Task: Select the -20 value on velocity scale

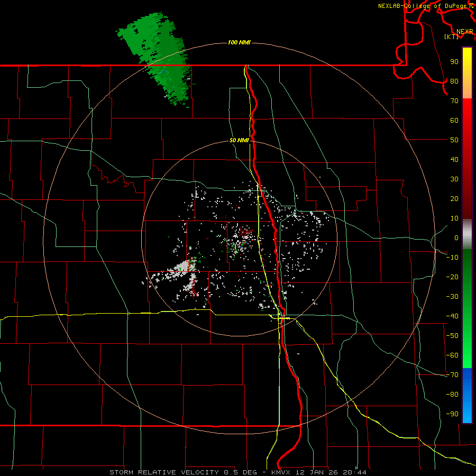Action: pyautogui.click(x=452, y=277)
